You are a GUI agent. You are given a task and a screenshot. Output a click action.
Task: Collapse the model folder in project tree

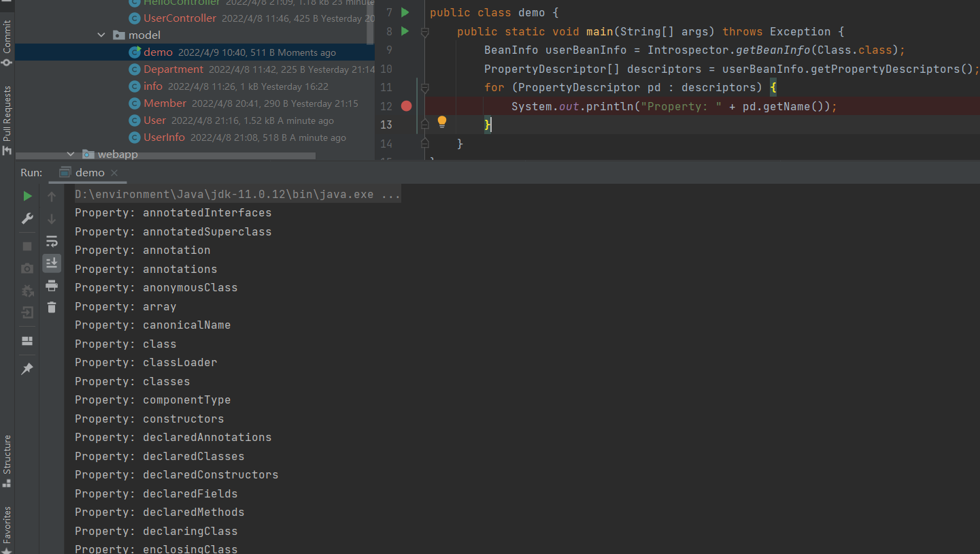[x=101, y=35]
